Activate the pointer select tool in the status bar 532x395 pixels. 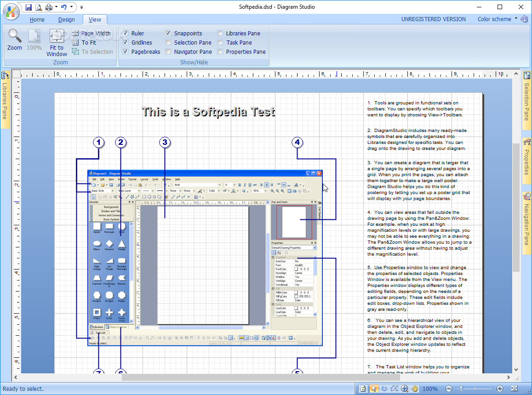(373, 389)
